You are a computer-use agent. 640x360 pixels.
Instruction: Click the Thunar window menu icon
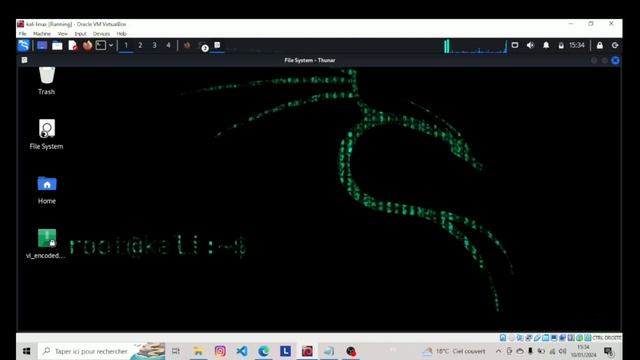point(24,60)
